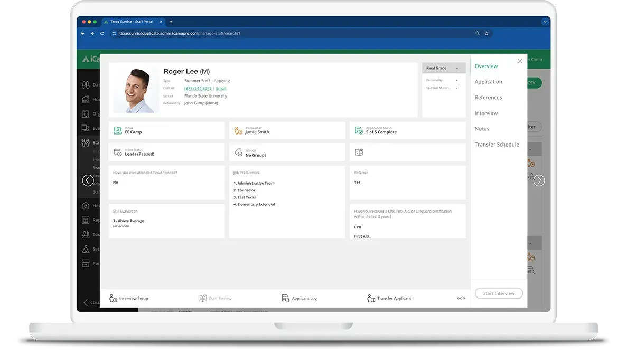
Task: Click the Interview Setup icon
Action: pyautogui.click(x=113, y=299)
